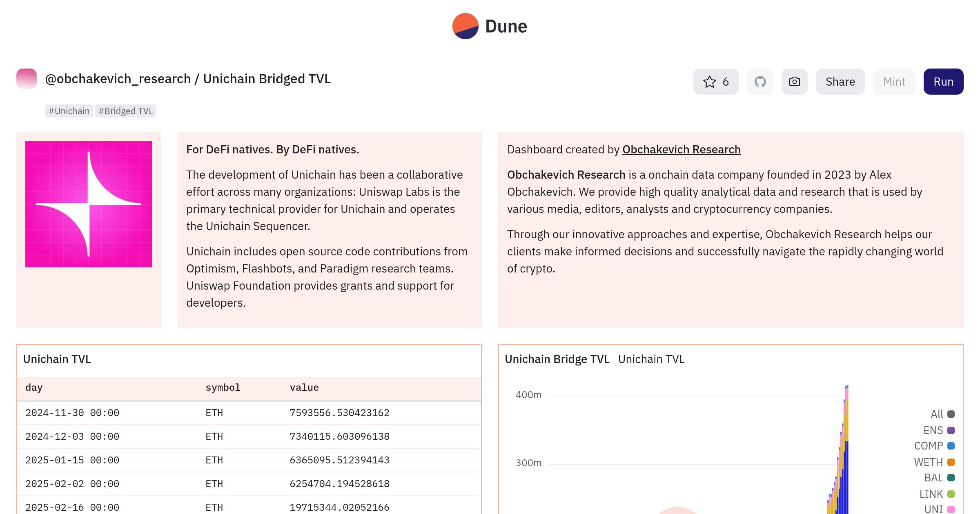Select the 2025-01-15 00:00 date cell
Viewport: 980px width, 514px height.
point(72,460)
